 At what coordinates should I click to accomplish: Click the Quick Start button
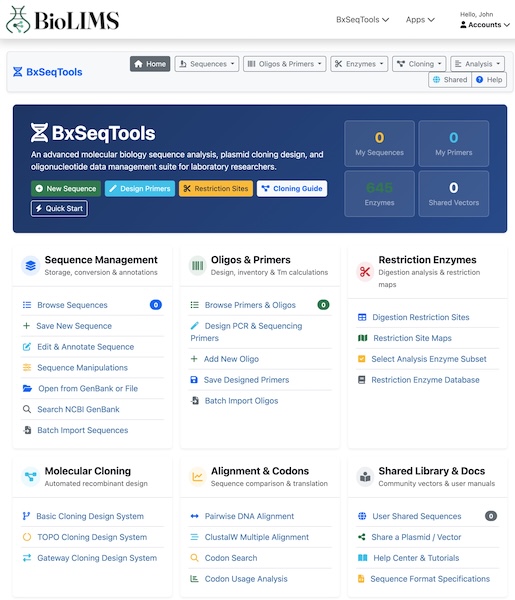(x=59, y=209)
